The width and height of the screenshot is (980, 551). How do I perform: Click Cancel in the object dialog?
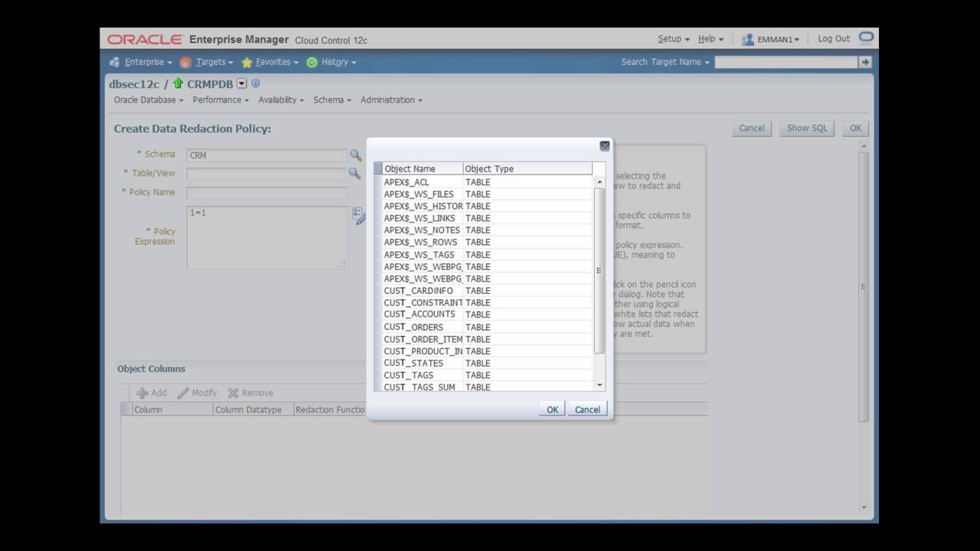coord(587,409)
